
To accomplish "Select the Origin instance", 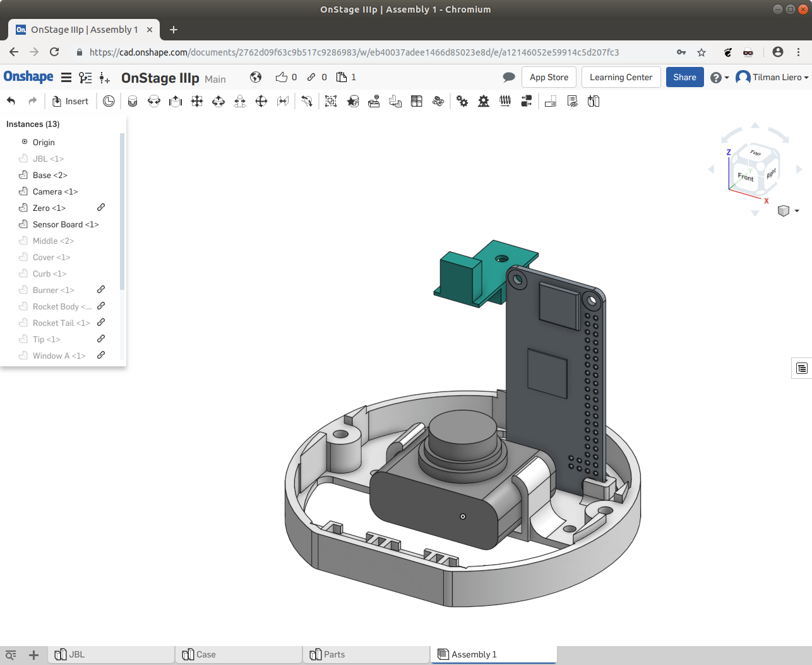I will pyautogui.click(x=44, y=142).
